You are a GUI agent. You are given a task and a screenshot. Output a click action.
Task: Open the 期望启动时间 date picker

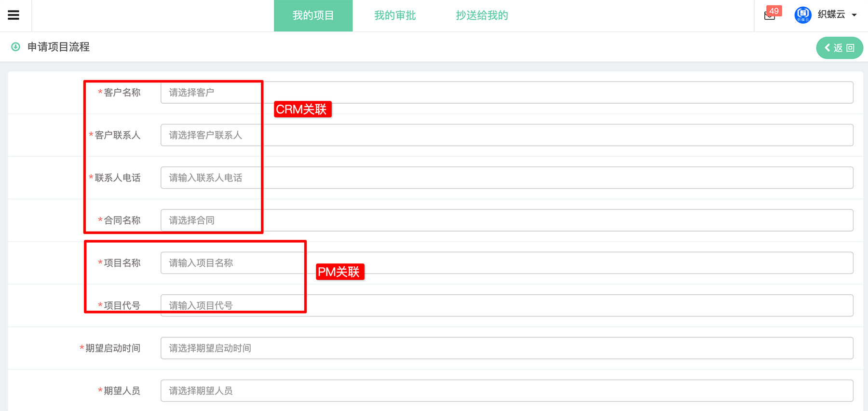click(x=507, y=348)
